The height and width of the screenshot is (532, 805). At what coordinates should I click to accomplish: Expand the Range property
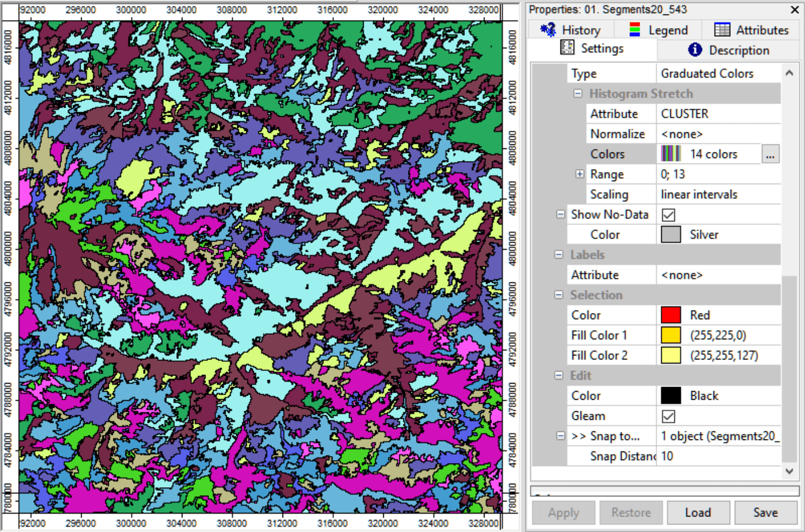click(579, 174)
